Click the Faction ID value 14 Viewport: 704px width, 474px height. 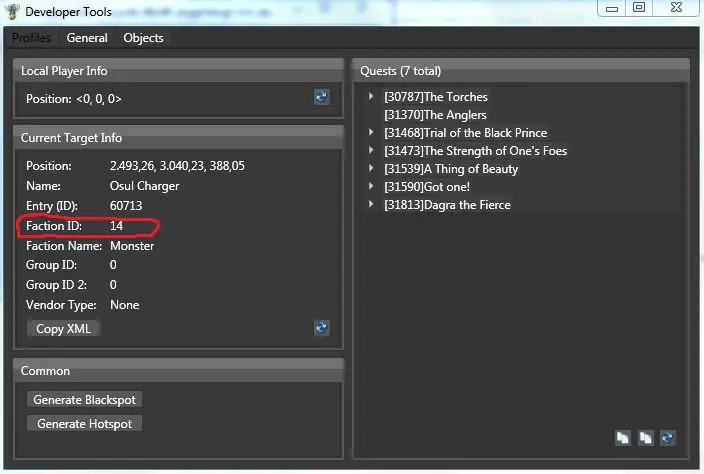[x=116, y=226]
